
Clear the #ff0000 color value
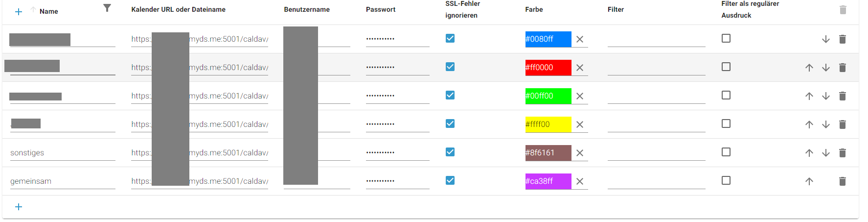pyautogui.click(x=580, y=68)
